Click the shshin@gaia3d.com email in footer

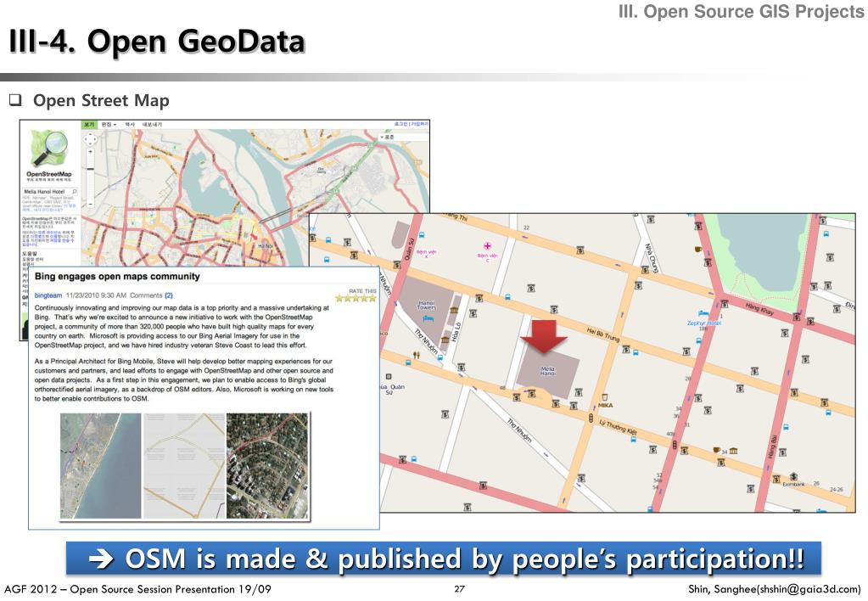(x=809, y=589)
